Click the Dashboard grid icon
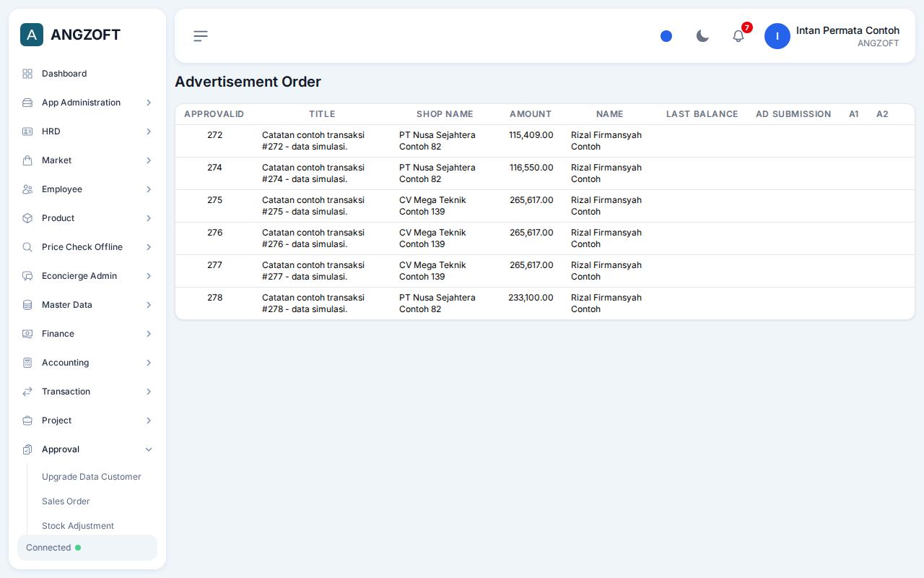 tap(27, 74)
